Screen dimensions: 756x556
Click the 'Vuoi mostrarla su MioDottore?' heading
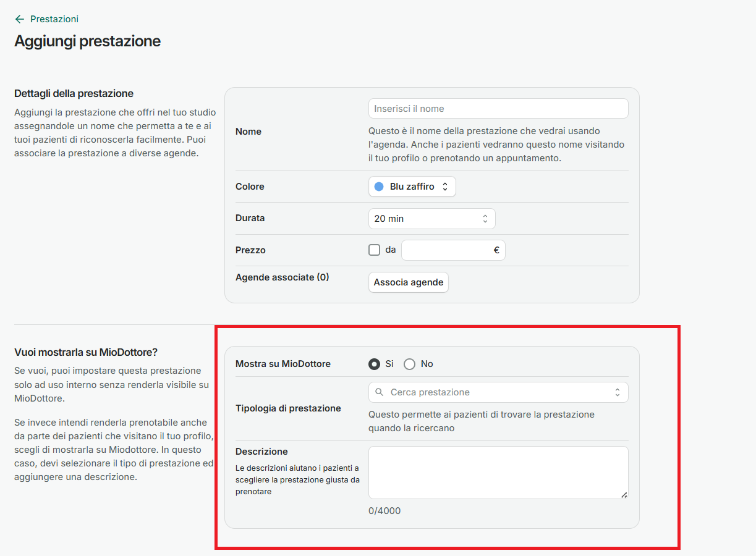pyautogui.click(x=86, y=352)
